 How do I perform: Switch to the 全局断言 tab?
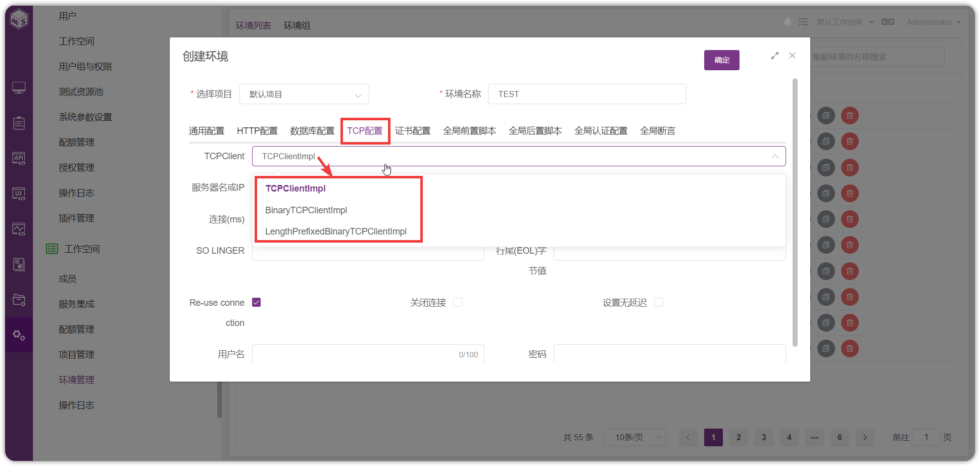pos(658,131)
